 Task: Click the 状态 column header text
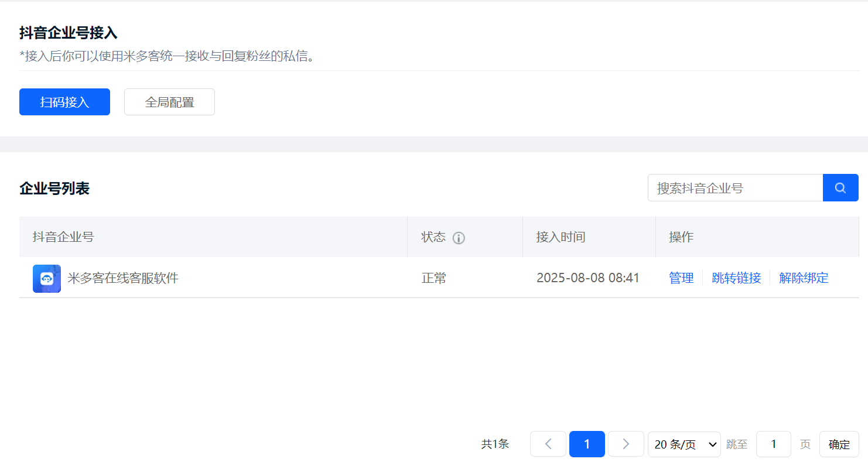[x=433, y=237]
